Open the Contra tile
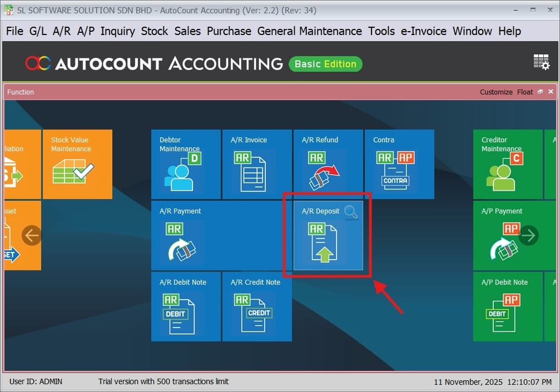The height and width of the screenshot is (392, 560). [399, 164]
